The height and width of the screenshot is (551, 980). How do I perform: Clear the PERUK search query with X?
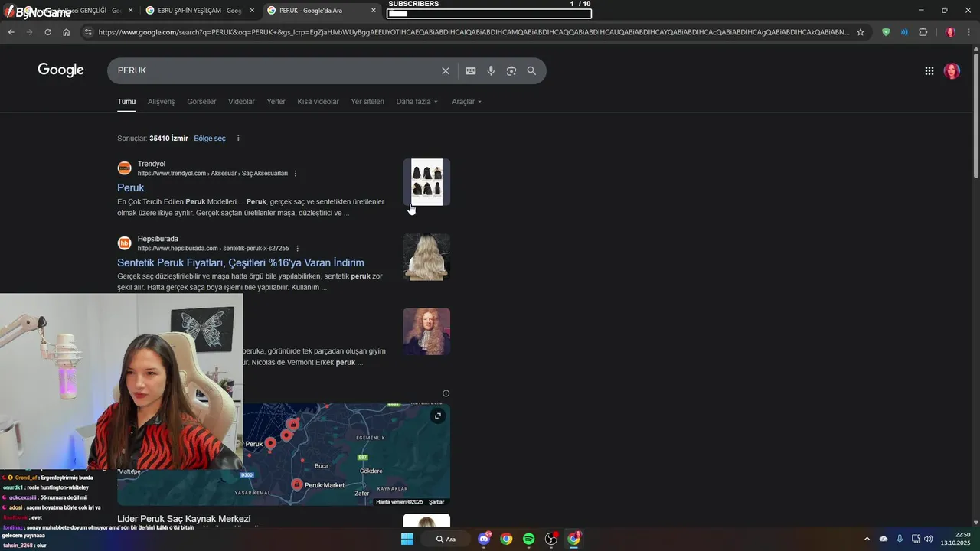446,70
